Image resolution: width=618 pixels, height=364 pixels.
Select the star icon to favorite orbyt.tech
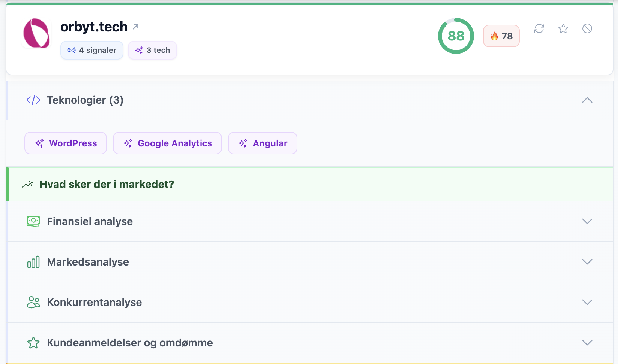[x=563, y=28]
